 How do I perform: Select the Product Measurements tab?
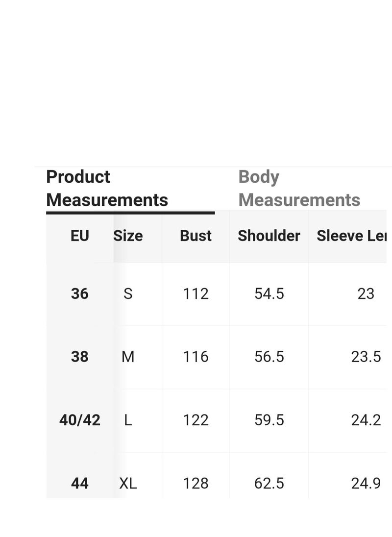point(107,188)
